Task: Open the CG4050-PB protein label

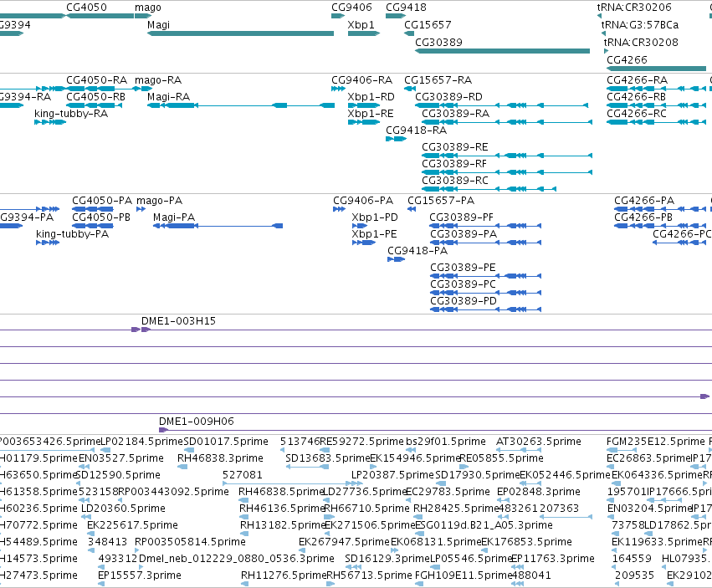Action: 101,217
